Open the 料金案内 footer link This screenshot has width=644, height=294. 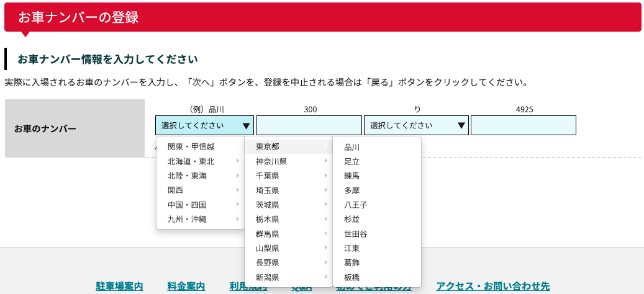186,286
